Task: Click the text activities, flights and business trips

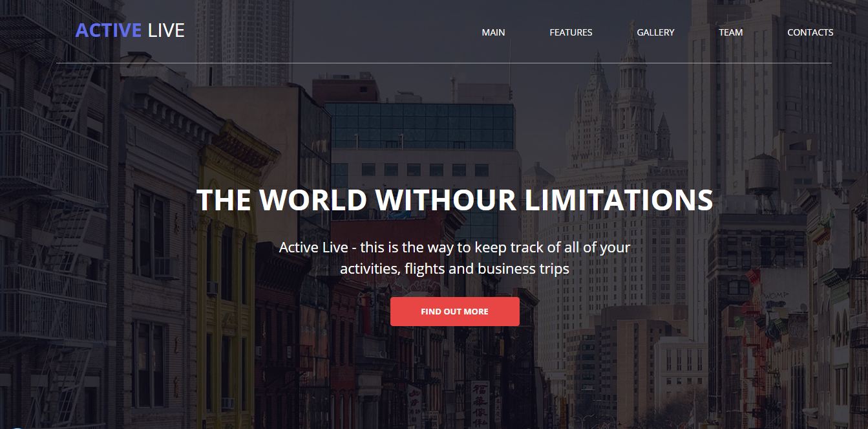Action: (x=454, y=269)
